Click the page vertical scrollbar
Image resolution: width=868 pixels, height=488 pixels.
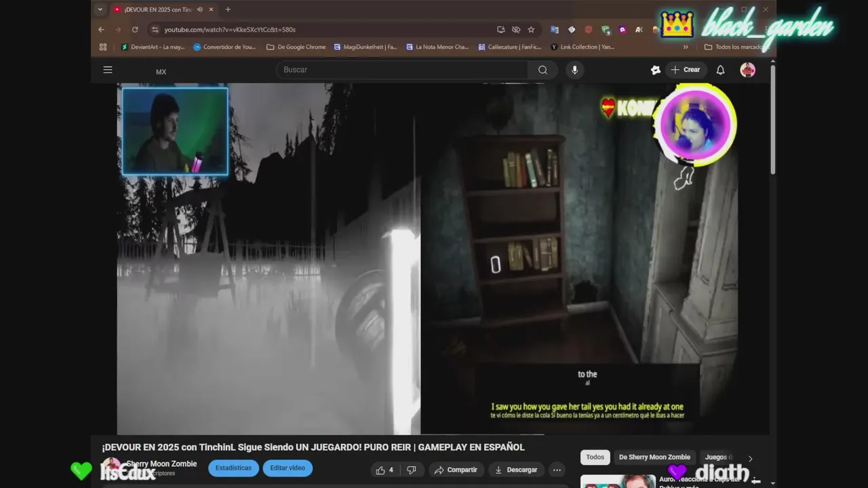click(x=772, y=119)
